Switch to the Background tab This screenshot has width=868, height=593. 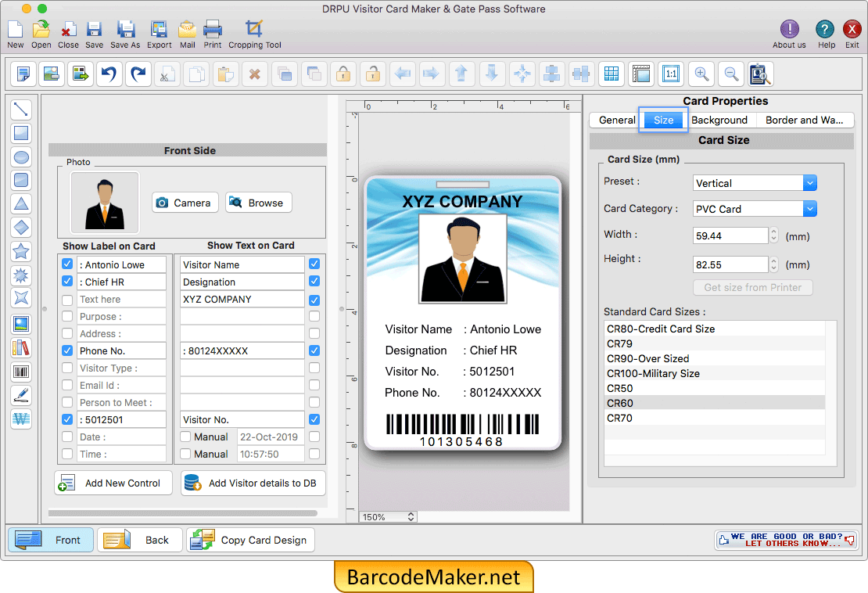719,120
